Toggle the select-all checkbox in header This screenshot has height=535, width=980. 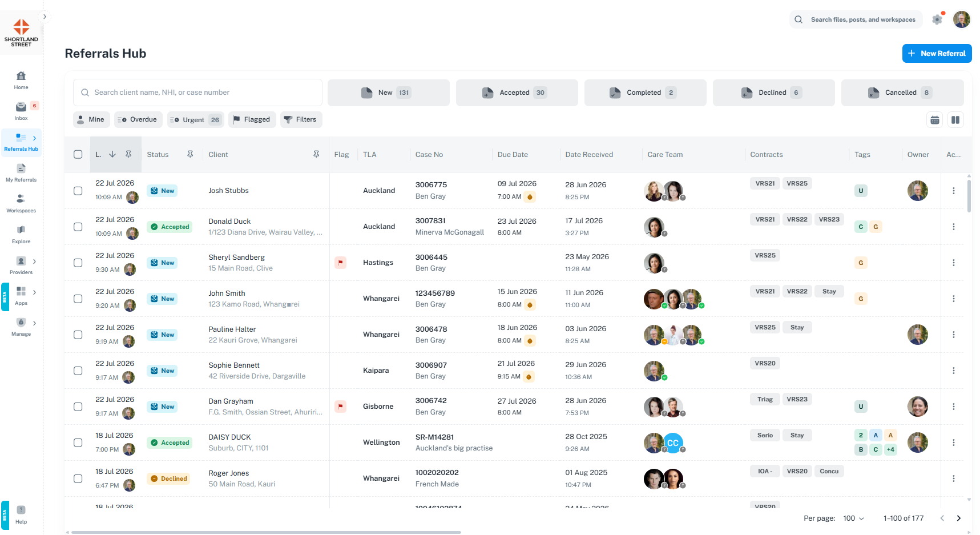78,154
